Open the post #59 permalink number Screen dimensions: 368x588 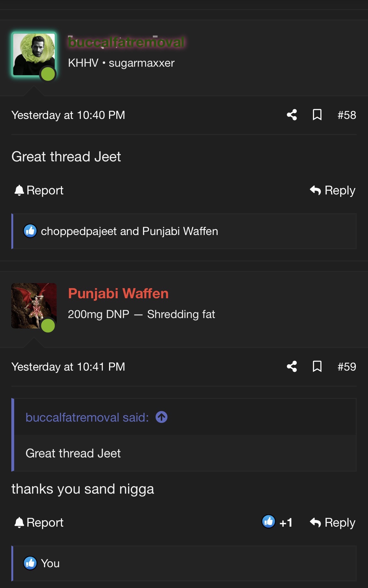point(347,367)
